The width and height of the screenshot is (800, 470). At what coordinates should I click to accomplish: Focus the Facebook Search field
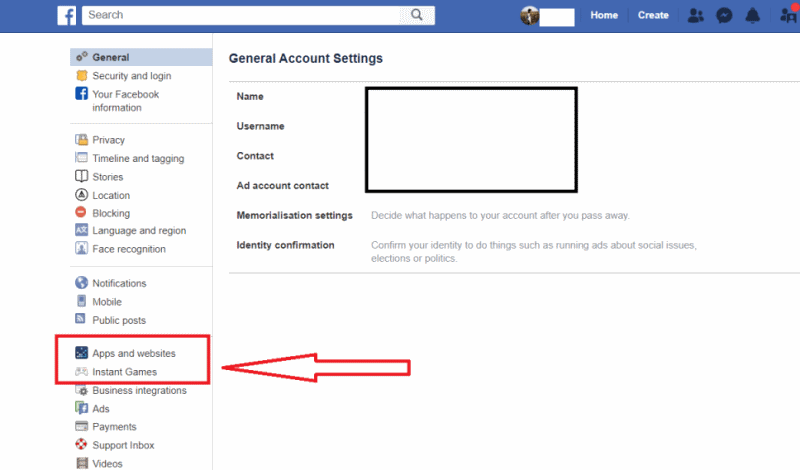coord(258,15)
